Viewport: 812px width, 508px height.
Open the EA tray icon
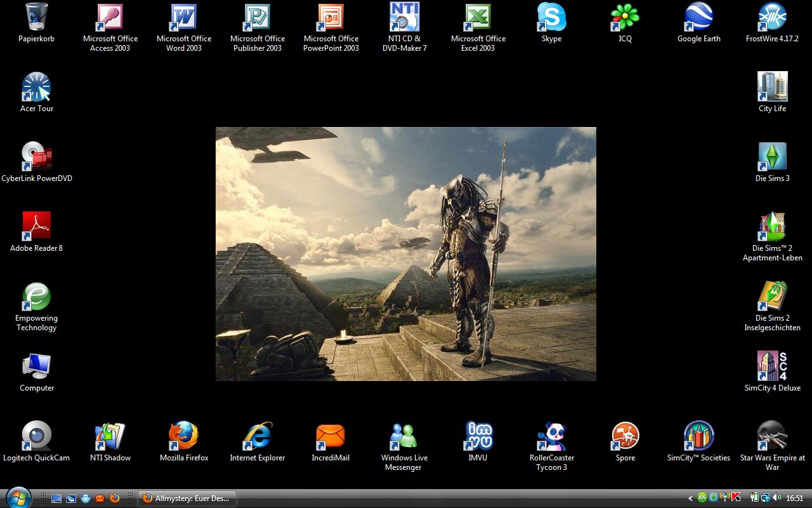(702, 498)
